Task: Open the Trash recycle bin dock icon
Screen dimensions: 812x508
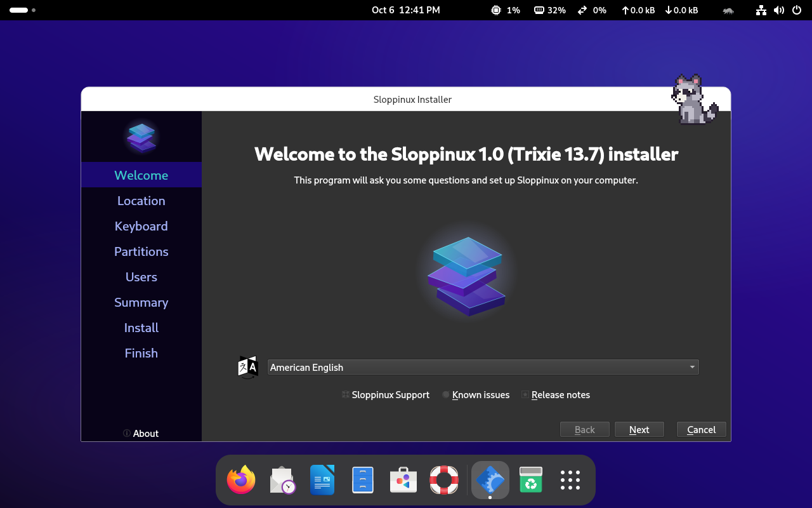Action: click(x=530, y=480)
